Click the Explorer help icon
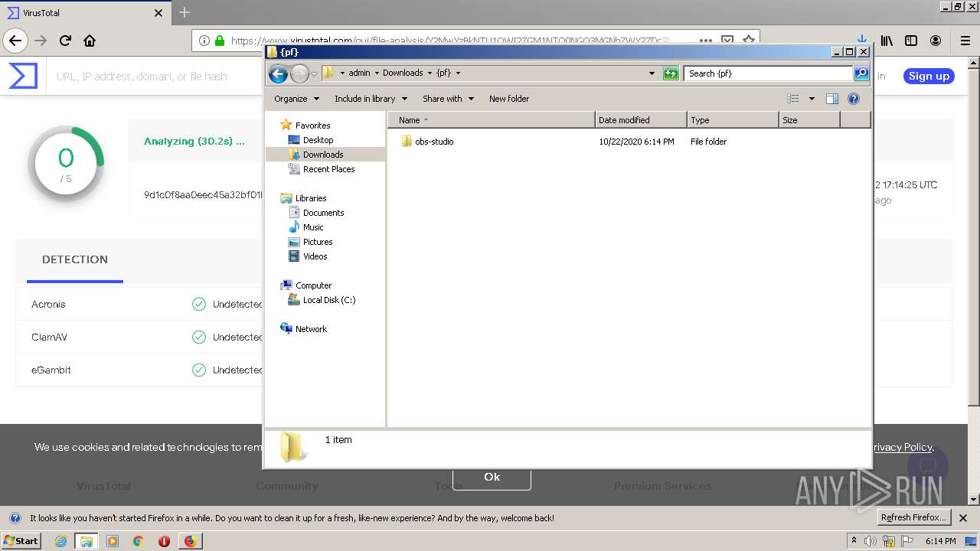 point(854,99)
